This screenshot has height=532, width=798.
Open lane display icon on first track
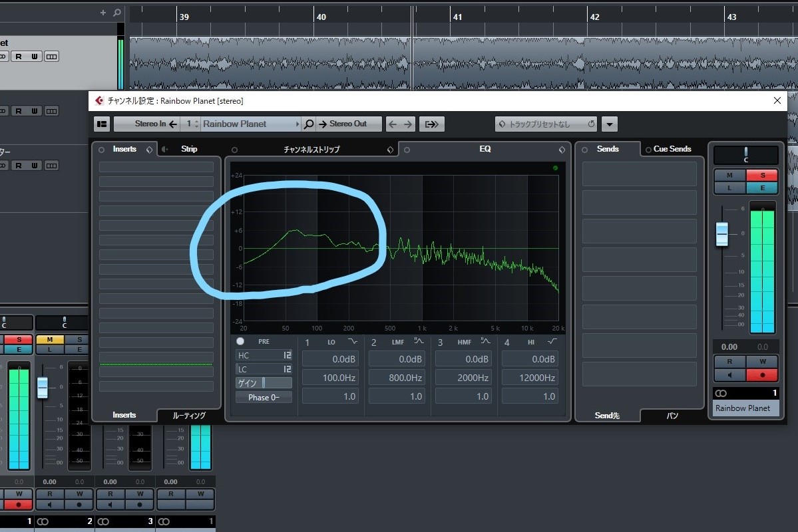coord(51,57)
